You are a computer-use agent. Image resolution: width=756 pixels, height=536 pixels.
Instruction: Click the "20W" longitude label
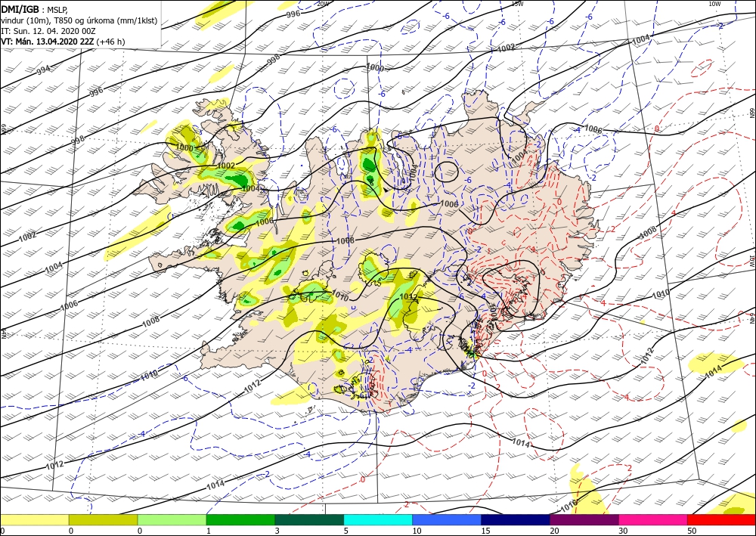click(x=323, y=4)
